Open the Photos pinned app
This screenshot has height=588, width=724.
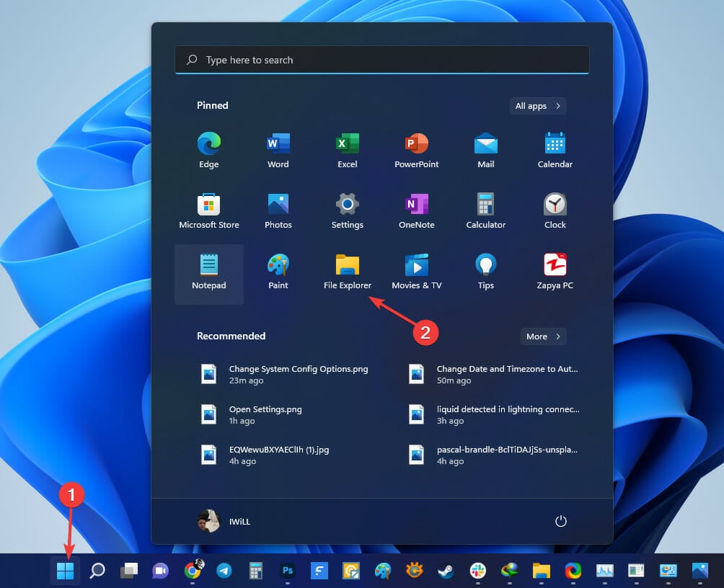278,211
